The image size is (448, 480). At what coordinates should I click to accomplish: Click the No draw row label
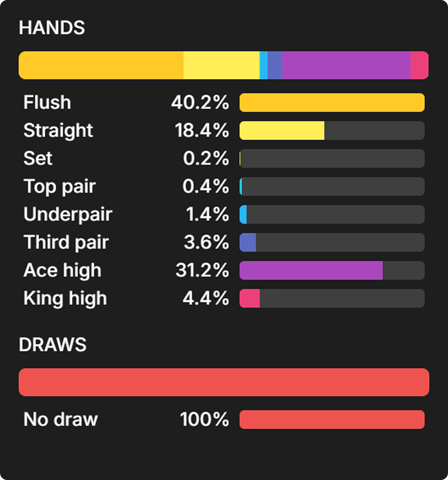pyautogui.click(x=60, y=419)
